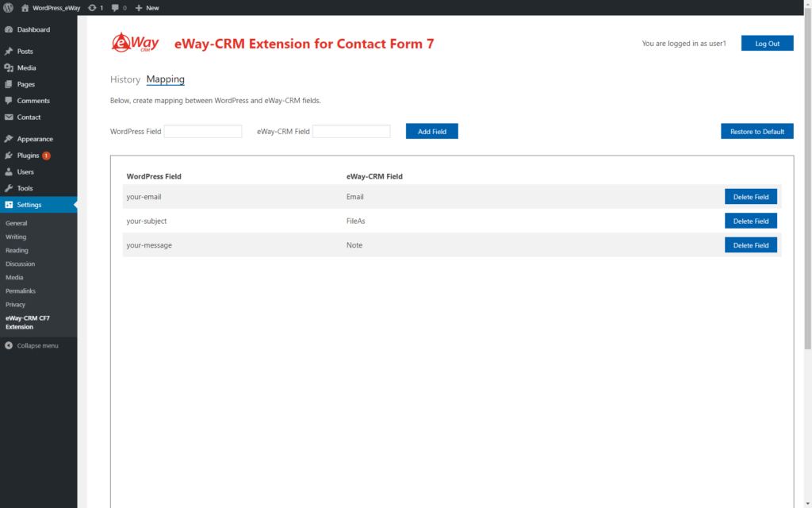Click the your-subject table cell
The image size is (812, 508).
pos(147,221)
